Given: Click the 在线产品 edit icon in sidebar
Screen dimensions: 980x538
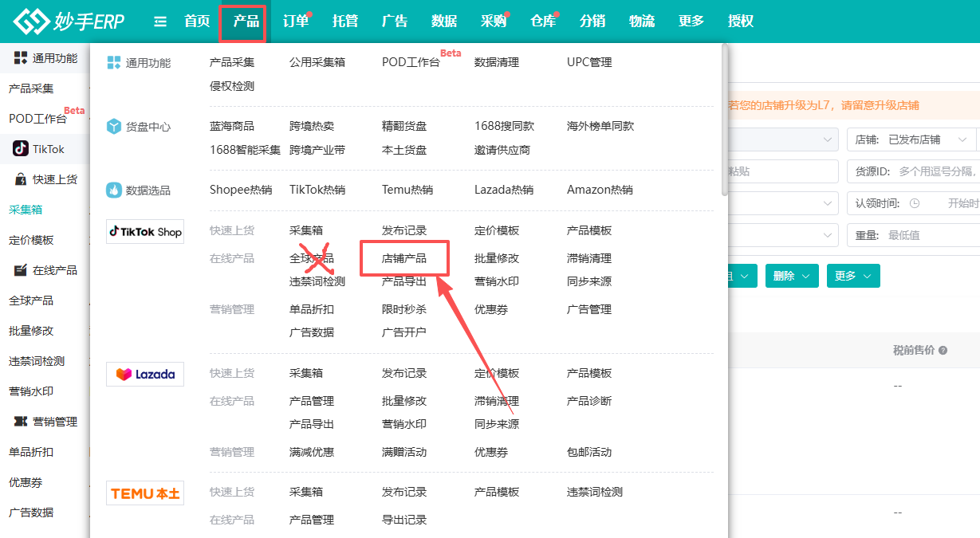Looking at the screenshot, I should 21,270.
